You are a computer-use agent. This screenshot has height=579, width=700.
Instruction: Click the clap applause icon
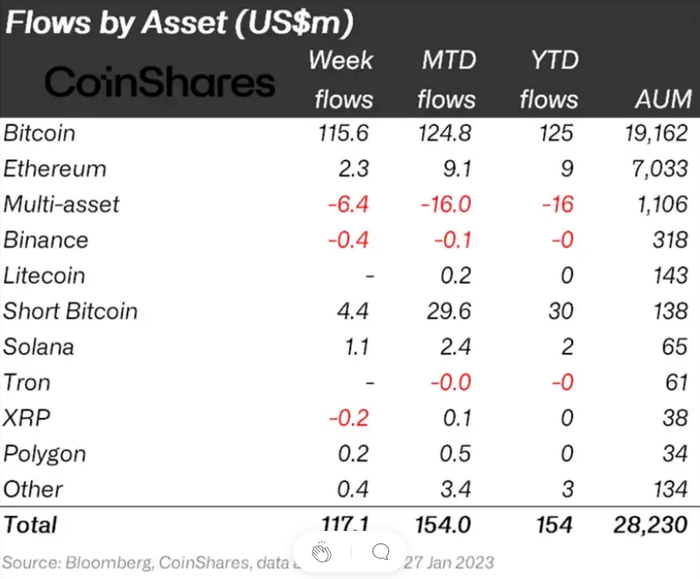point(321,552)
